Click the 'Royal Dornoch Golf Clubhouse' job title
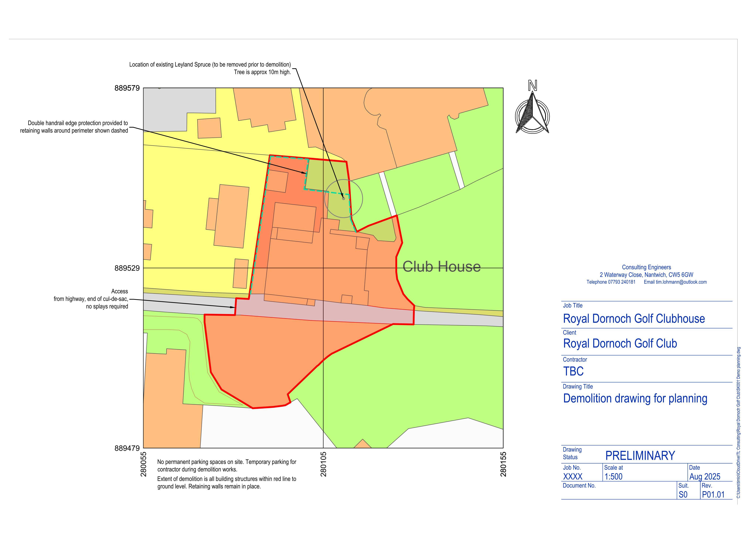This screenshot has height=535, width=756. tap(634, 319)
